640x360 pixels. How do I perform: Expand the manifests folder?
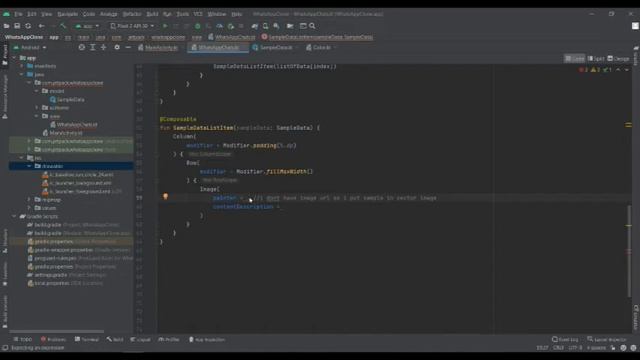coord(22,66)
